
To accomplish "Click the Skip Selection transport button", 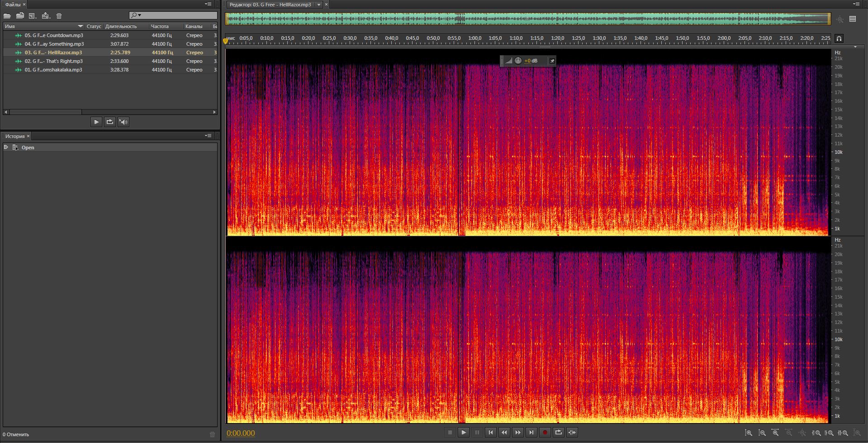I will 572,433.
